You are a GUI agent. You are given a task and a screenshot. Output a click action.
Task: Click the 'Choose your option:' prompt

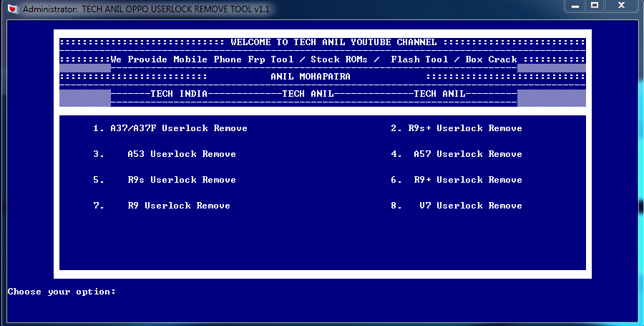pos(62,292)
